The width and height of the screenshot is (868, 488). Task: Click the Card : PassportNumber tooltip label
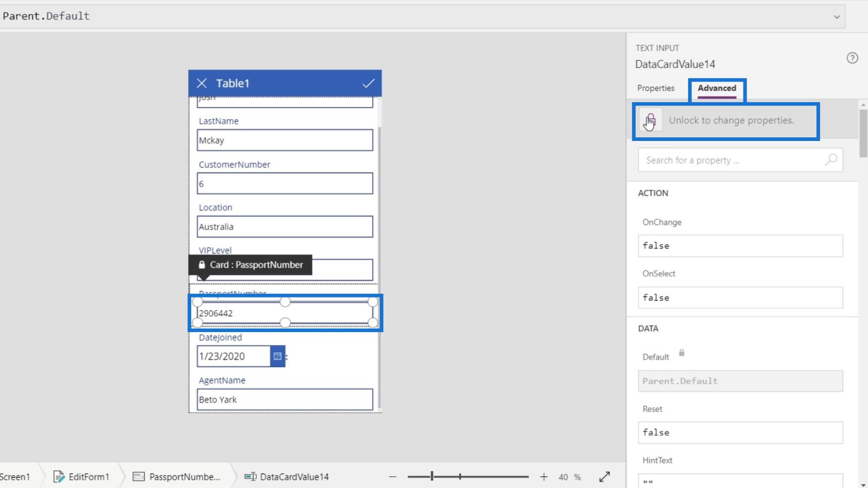click(250, 265)
